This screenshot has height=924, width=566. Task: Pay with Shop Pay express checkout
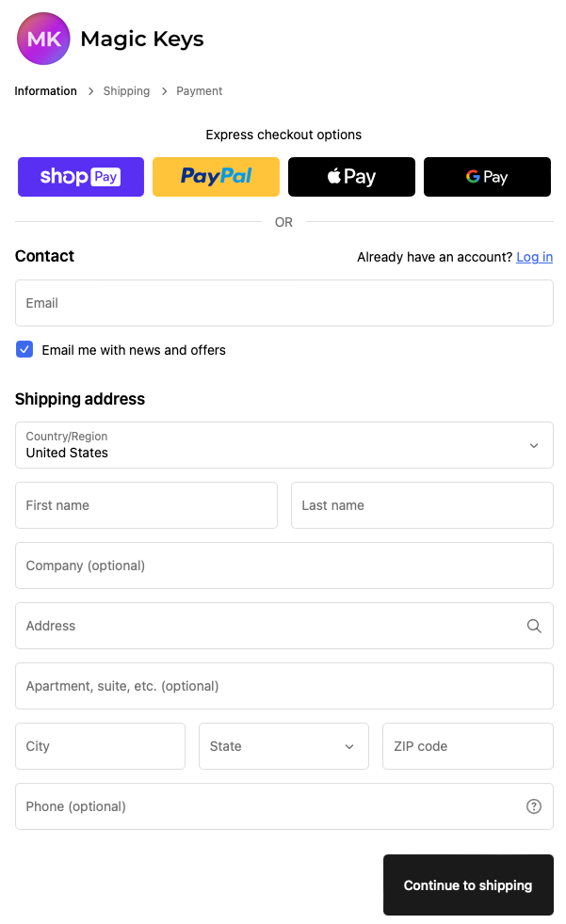click(81, 177)
